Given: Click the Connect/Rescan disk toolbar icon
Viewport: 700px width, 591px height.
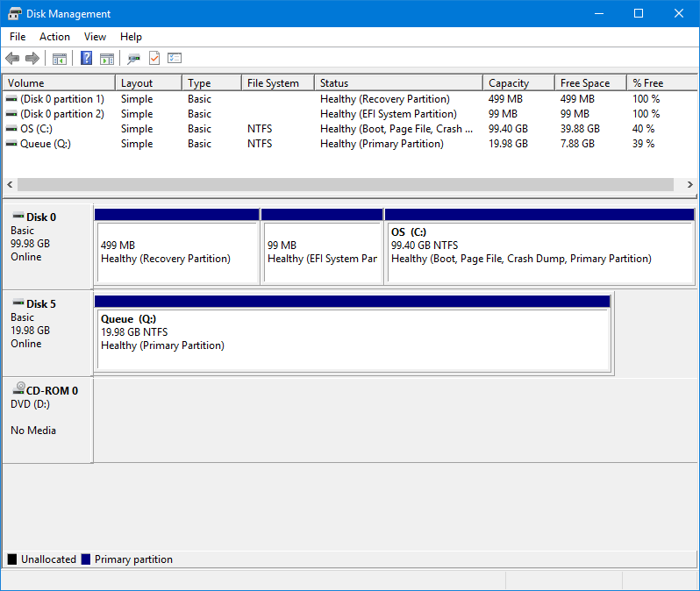Looking at the screenshot, I should tap(133, 59).
